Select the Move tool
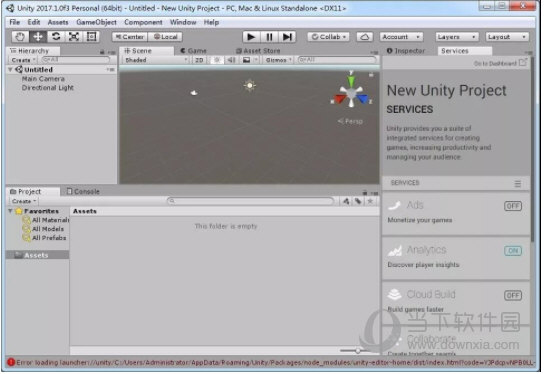The width and height of the screenshot is (544, 374). pyautogui.click(x=38, y=36)
